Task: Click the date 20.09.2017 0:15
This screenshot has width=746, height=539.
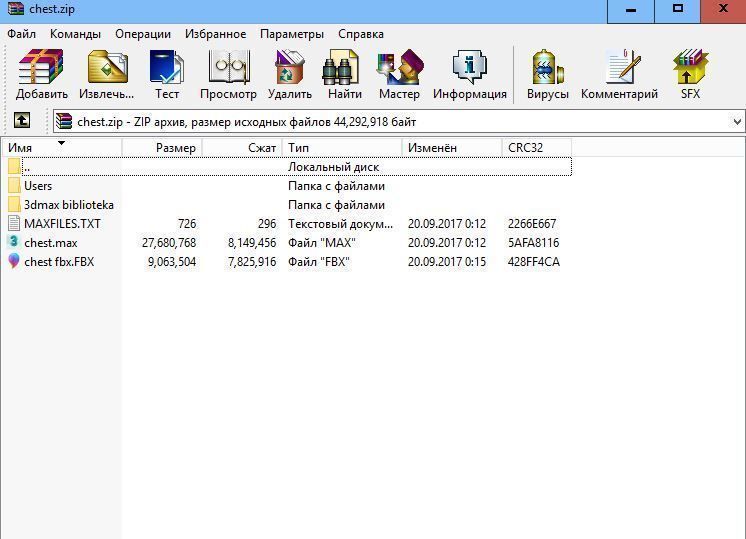Action: (447, 262)
